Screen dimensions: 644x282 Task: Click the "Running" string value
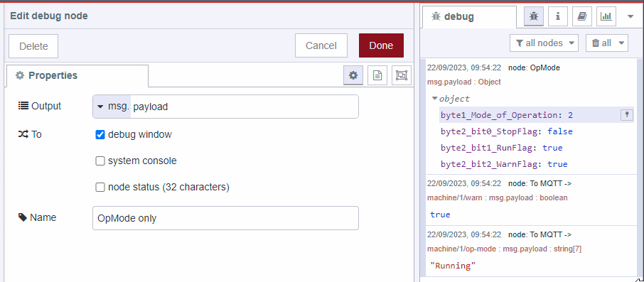[x=453, y=266]
